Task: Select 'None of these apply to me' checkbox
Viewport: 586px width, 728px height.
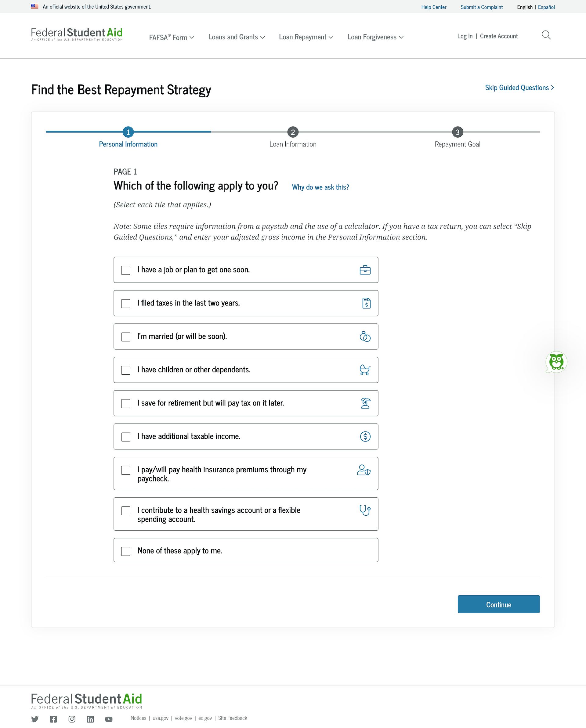Action: [x=126, y=551]
